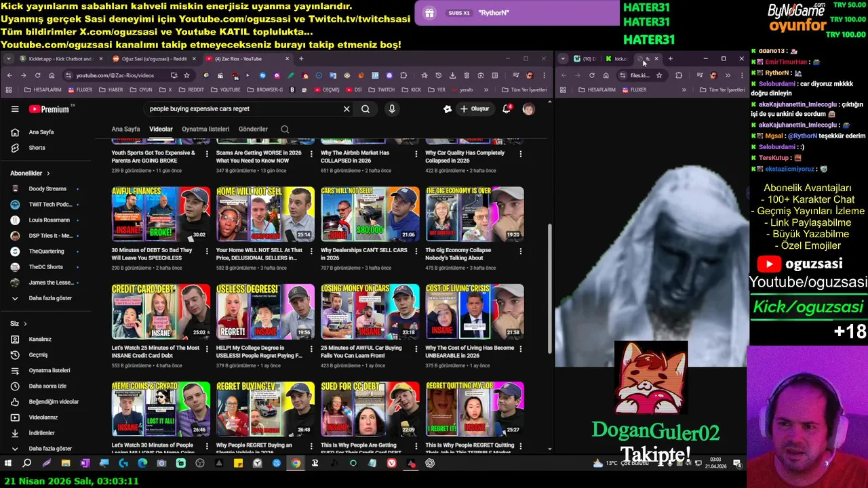Open the YouTube hamburger guide menu
Screen dimensions: 868x488
(x=15, y=109)
